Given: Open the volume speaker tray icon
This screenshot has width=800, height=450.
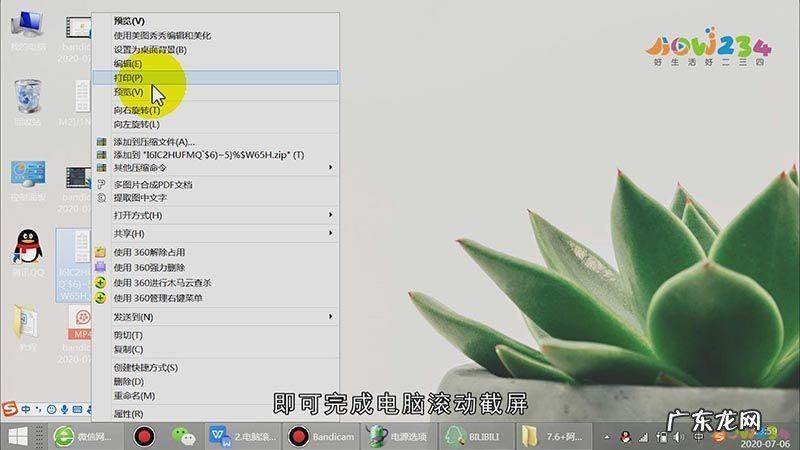Looking at the screenshot, I should 678,437.
